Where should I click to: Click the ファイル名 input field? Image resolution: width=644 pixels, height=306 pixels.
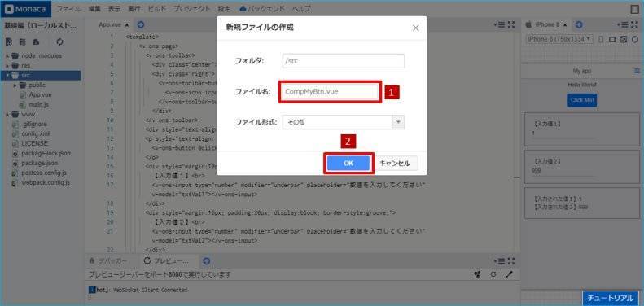331,92
